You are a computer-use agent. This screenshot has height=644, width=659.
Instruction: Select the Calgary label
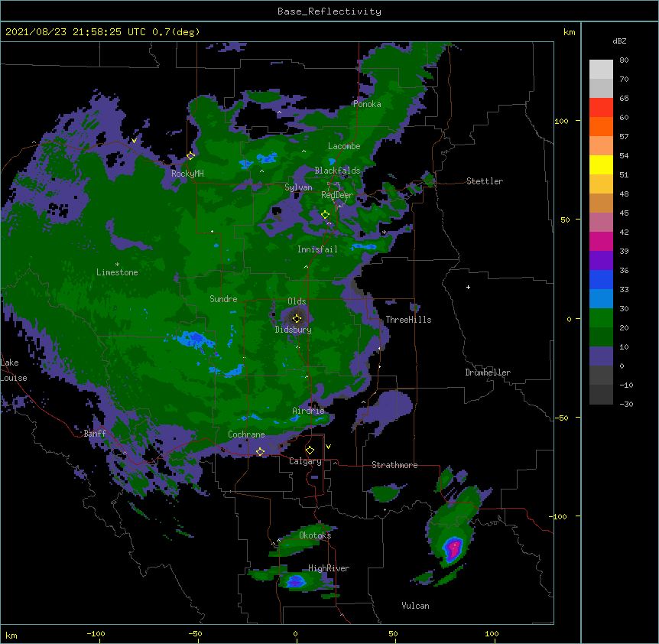(305, 461)
